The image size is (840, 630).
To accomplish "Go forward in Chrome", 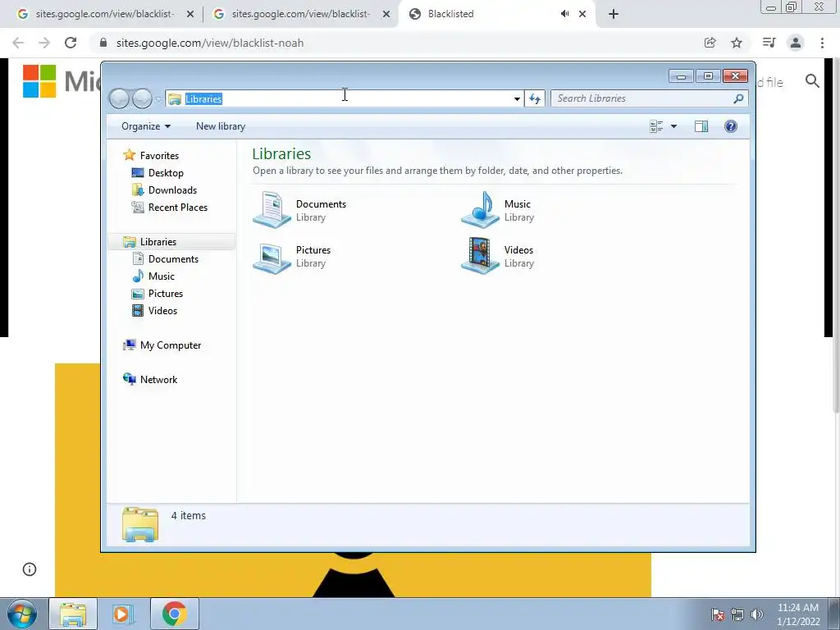I will [44, 43].
